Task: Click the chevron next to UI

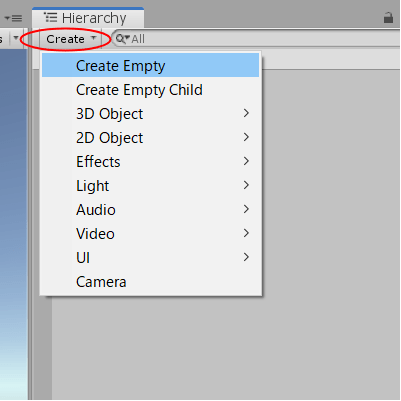Action: point(246,257)
